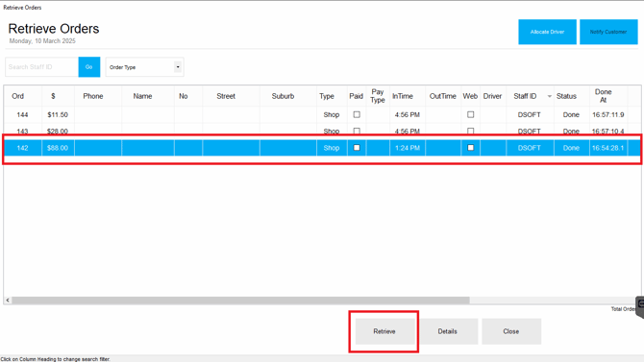Toggle the Paid checkbox for order 142
The width and height of the screenshot is (644, 362).
pyautogui.click(x=357, y=148)
